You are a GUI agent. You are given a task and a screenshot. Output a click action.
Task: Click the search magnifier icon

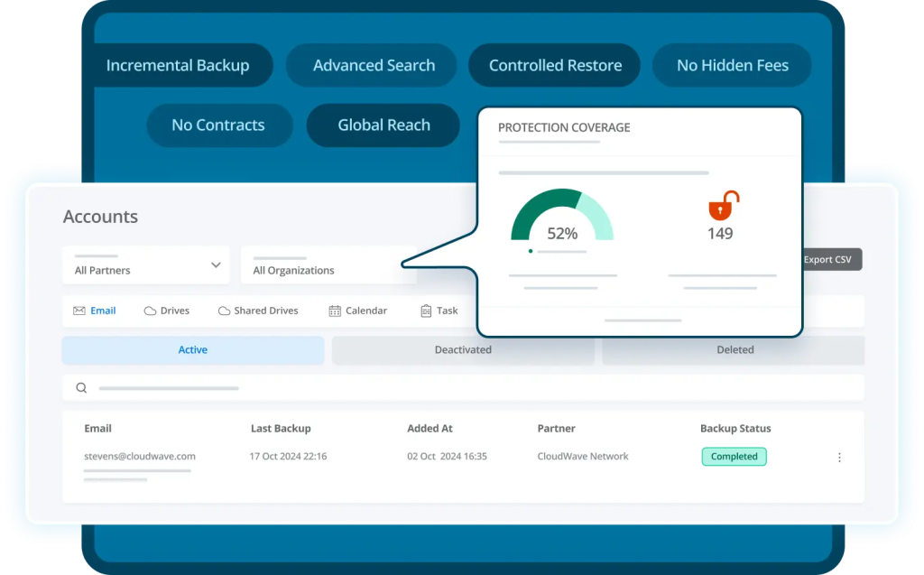(x=81, y=388)
